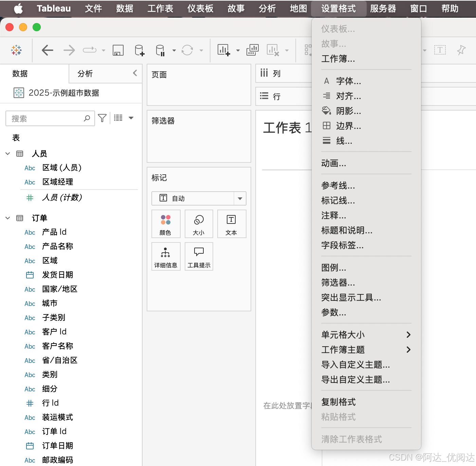The width and height of the screenshot is (476, 466).
Task: Click the Tableau logo start page icon
Action: (16, 50)
